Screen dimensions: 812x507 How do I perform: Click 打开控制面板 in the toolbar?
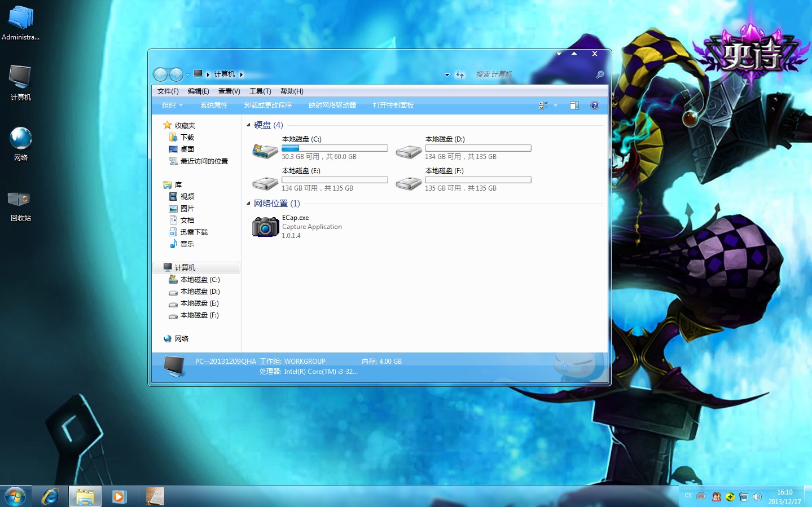(x=393, y=105)
